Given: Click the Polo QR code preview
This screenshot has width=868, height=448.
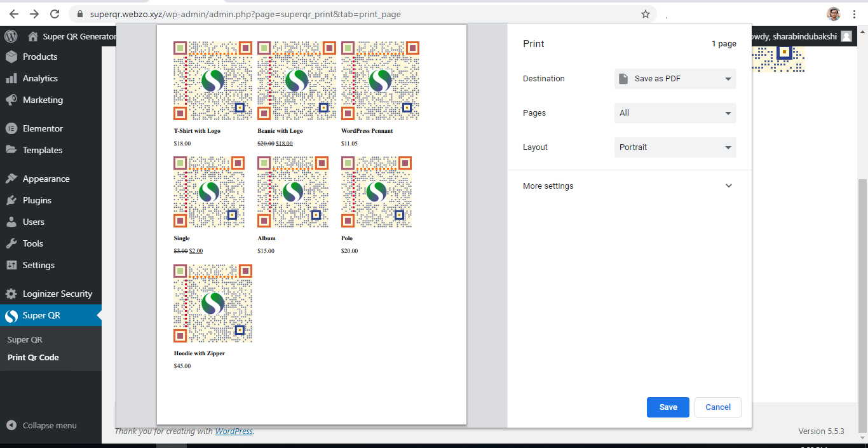Looking at the screenshot, I should click(x=377, y=192).
